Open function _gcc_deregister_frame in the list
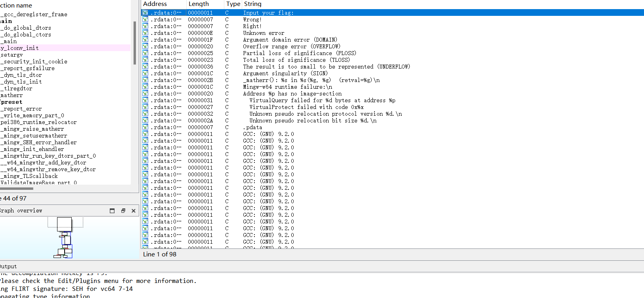Screen dimensions: 644x298 [34, 14]
